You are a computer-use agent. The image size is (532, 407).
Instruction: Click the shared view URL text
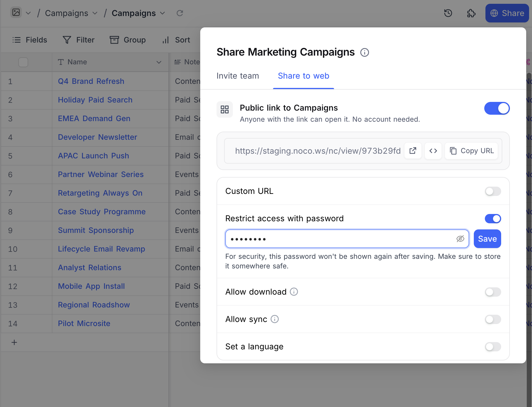pyautogui.click(x=318, y=151)
